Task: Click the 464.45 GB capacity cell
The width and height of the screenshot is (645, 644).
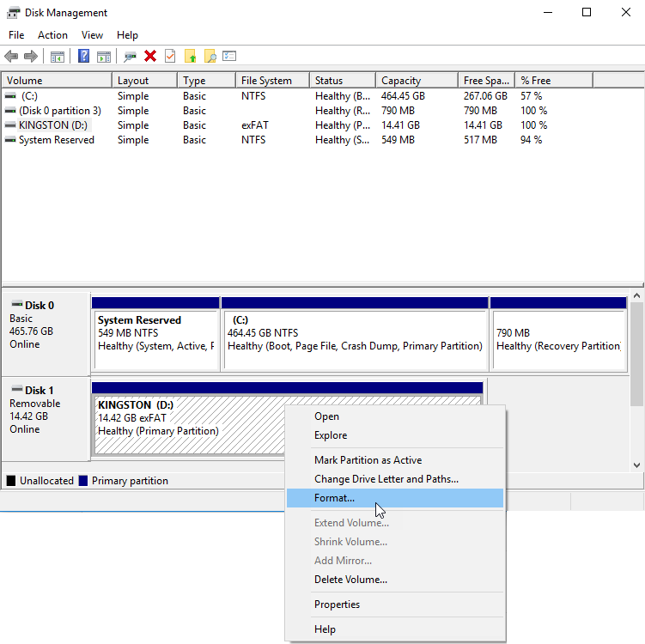Action: (x=403, y=96)
